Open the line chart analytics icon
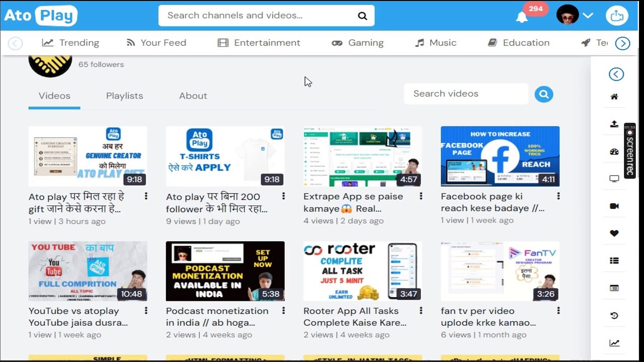This screenshot has width=644, height=362. 614,343
